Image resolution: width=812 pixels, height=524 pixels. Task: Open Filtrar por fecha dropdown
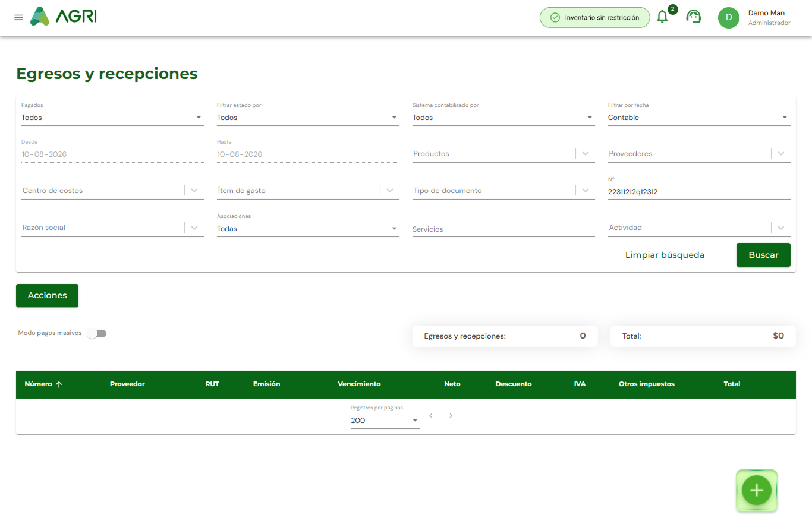pos(699,118)
